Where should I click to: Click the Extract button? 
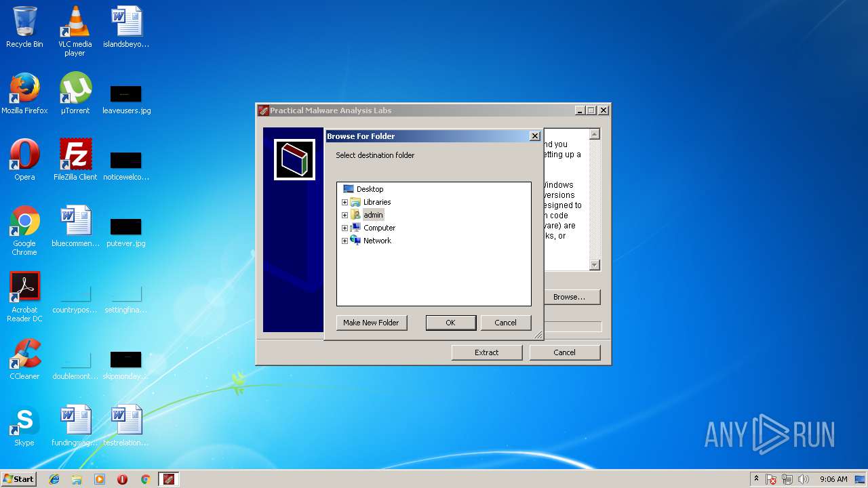(x=486, y=352)
